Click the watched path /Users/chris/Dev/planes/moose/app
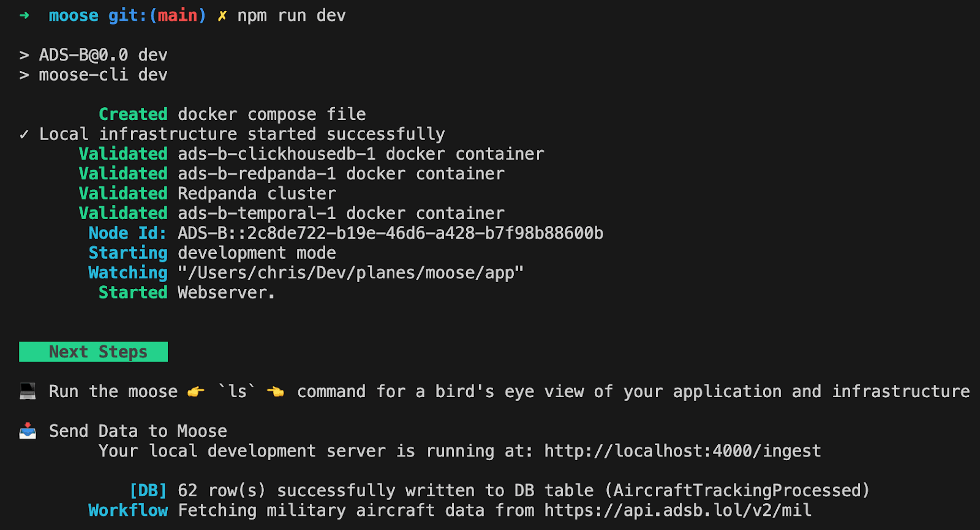 point(350,273)
